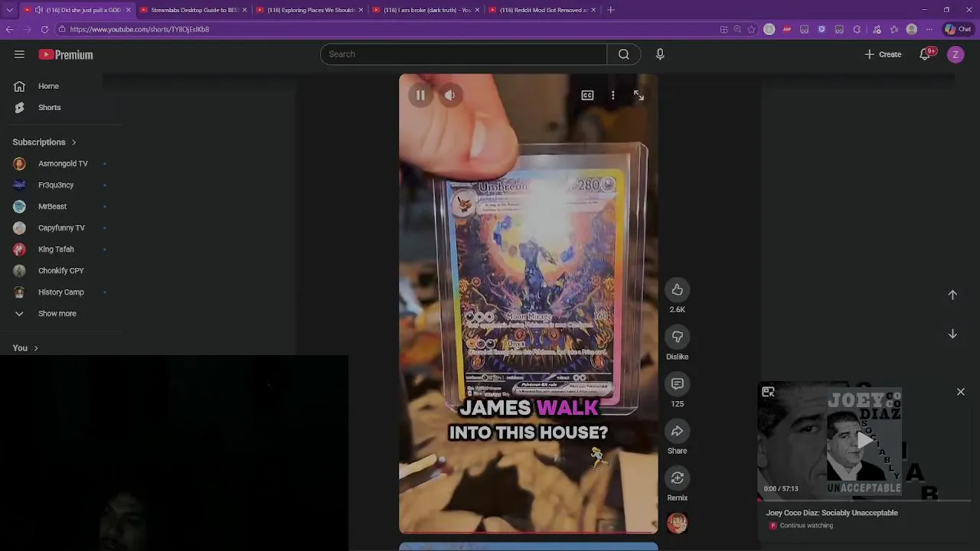Open the Capyfunny TV subscription
The image size is (980, 551).
click(61, 228)
